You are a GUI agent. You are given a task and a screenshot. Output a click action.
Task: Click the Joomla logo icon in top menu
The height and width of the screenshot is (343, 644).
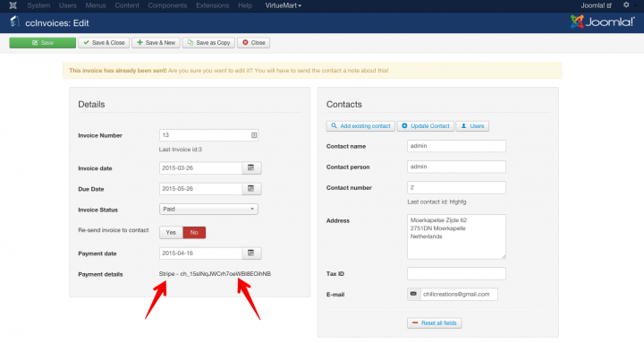point(13,5)
